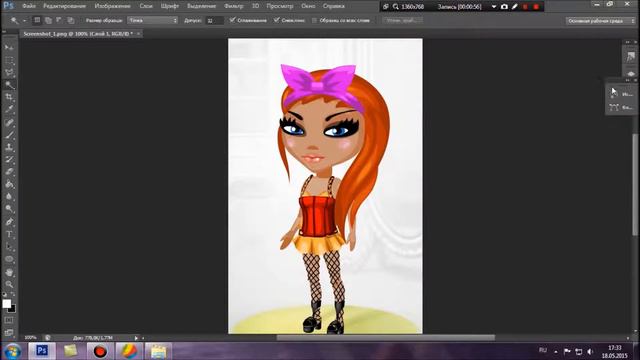640x360 pixels.
Task: Select the Eraser tool
Action: [x=9, y=171]
